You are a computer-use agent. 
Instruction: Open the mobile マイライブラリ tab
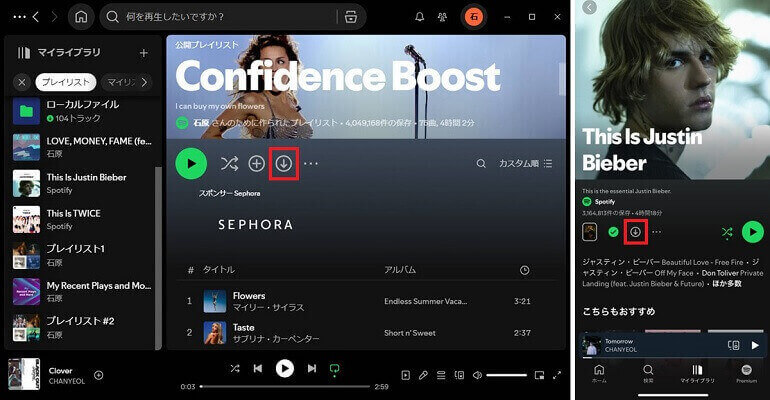(x=697, y=373)
